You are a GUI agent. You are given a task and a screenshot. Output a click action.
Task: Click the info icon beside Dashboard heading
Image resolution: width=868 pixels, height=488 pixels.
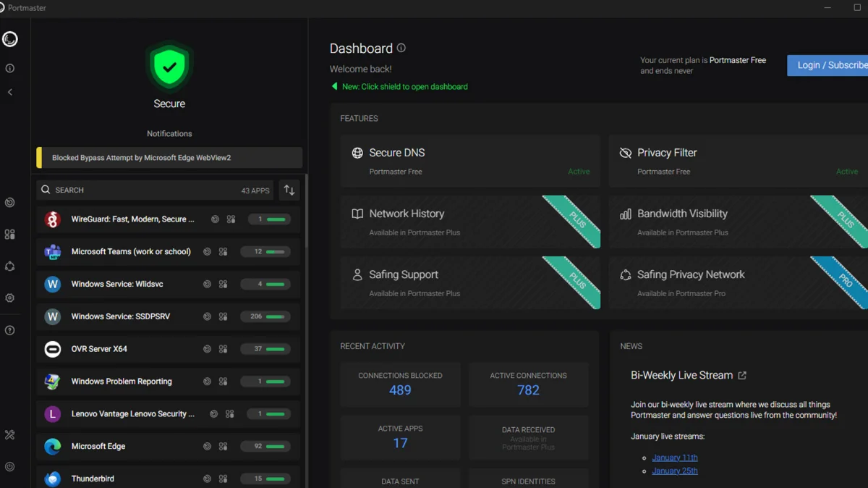click(x=401, y=49)
